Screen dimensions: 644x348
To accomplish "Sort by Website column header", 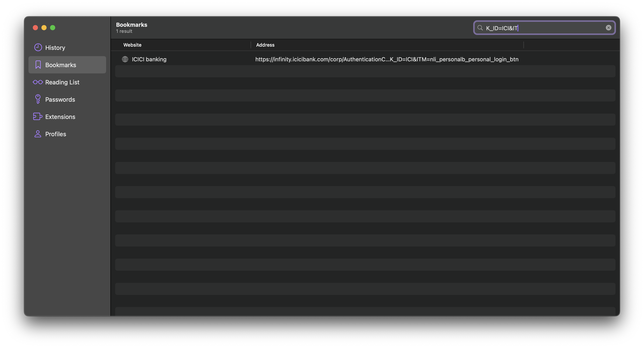I will tap(132, 45).
